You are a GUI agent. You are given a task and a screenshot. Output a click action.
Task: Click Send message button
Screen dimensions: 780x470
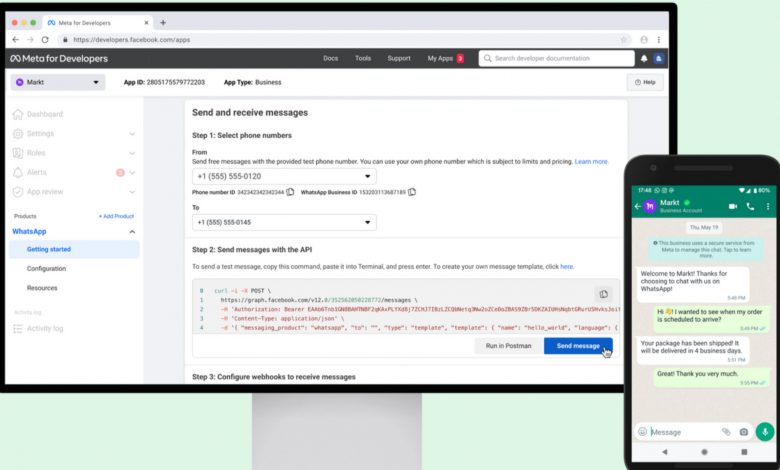tap(578, 346)
